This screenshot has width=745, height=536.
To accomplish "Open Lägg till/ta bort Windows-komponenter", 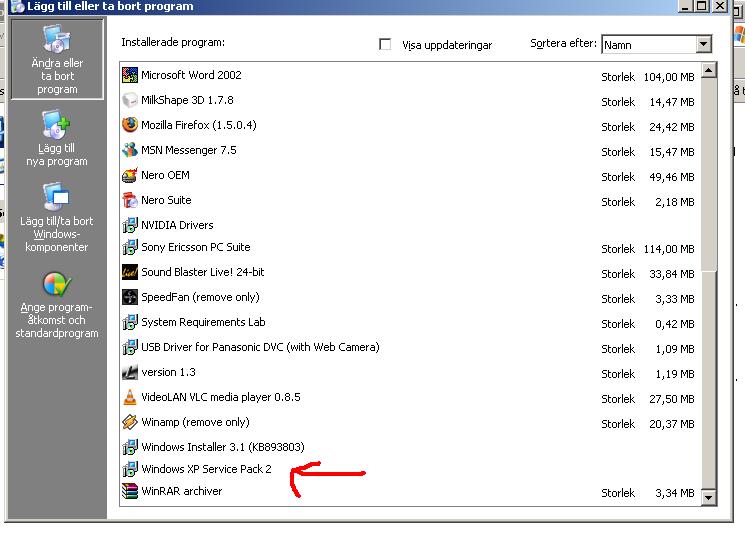I will [57, 217].
